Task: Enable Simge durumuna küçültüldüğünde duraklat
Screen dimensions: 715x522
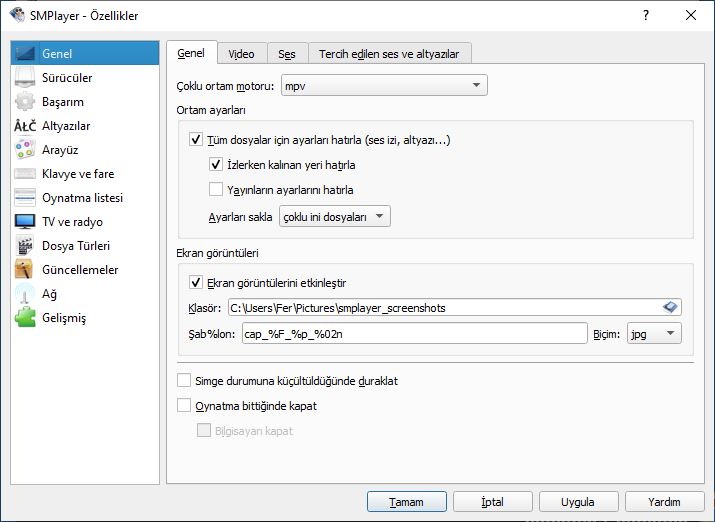Action: (x=184, y=380)
